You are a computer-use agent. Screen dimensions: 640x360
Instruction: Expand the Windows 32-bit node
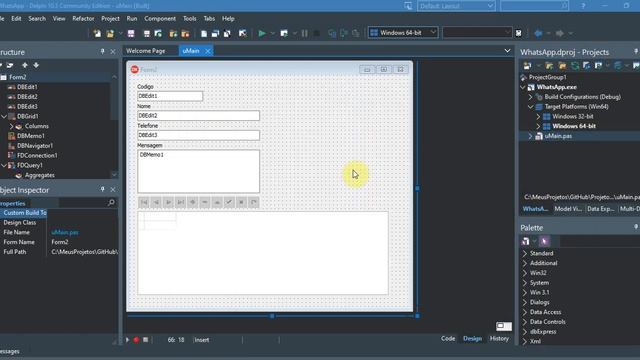[538, 117]
